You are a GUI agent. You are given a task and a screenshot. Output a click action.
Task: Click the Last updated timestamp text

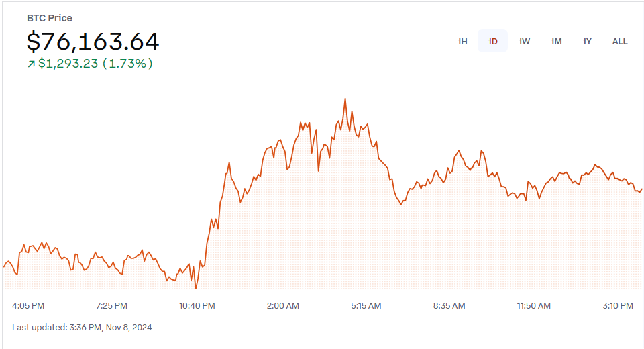click(x=82, y=328)
